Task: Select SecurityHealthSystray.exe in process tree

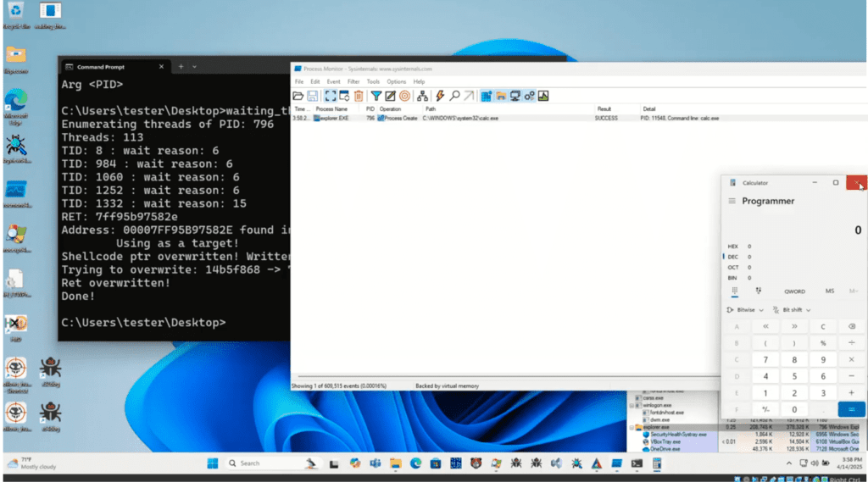Action: tap(678, 435)
